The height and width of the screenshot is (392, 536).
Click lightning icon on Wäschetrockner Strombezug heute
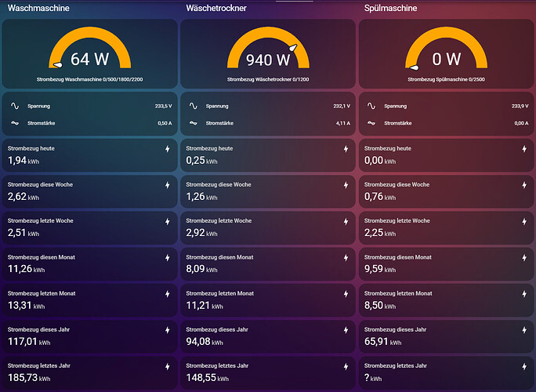(346, 149)
